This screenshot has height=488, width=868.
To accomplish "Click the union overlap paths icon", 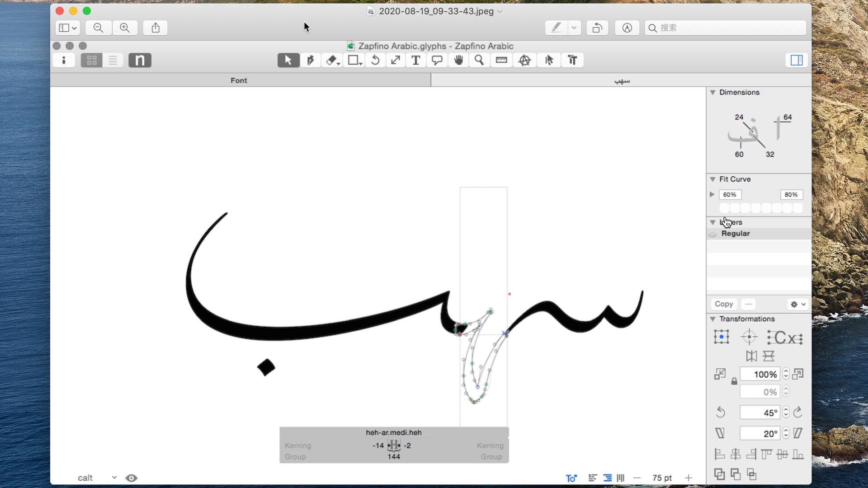I will point(719,474).
